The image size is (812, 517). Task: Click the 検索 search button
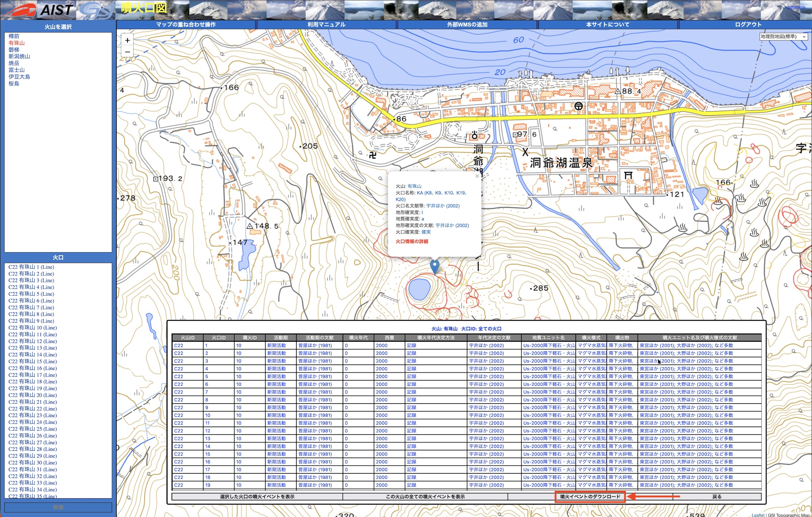click(x=58, y=507)
